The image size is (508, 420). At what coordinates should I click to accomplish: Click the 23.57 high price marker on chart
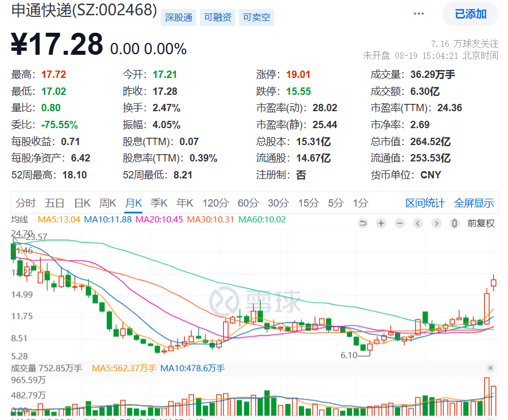[37, 237]
